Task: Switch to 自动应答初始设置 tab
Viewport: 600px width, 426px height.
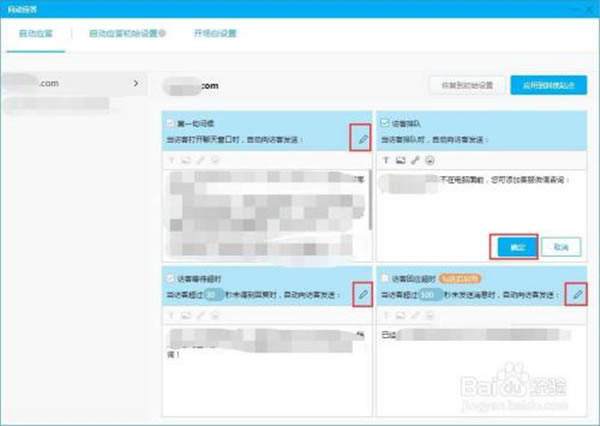Action: coord(126,33)
